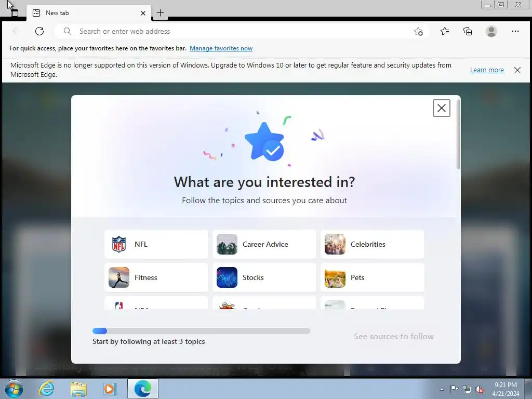
Task: Open the tab actions menu icon
Action: (x=14, y=13)
